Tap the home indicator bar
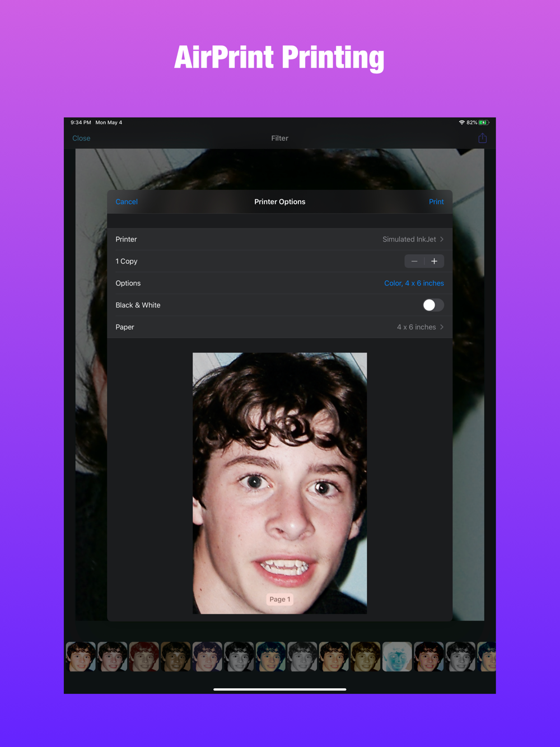This screenshot has width=560, height=747. [x=280, y=689]
